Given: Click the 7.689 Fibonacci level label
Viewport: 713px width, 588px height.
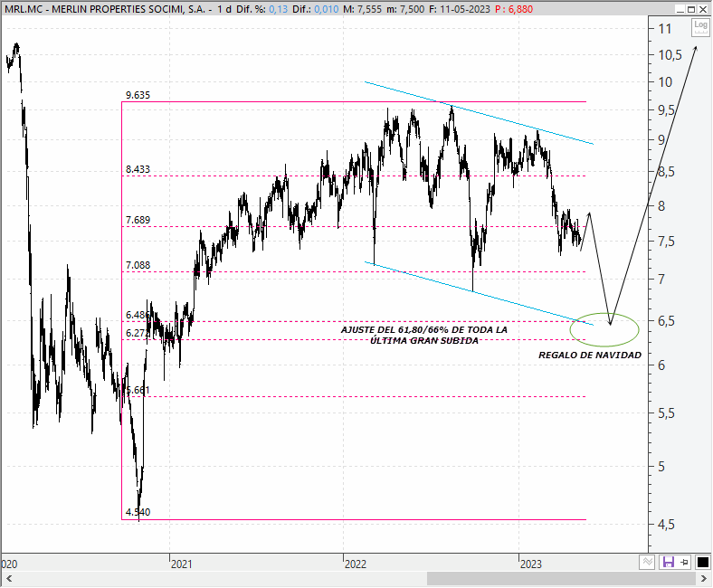Looking at the screenshot, I should point(138,220).
